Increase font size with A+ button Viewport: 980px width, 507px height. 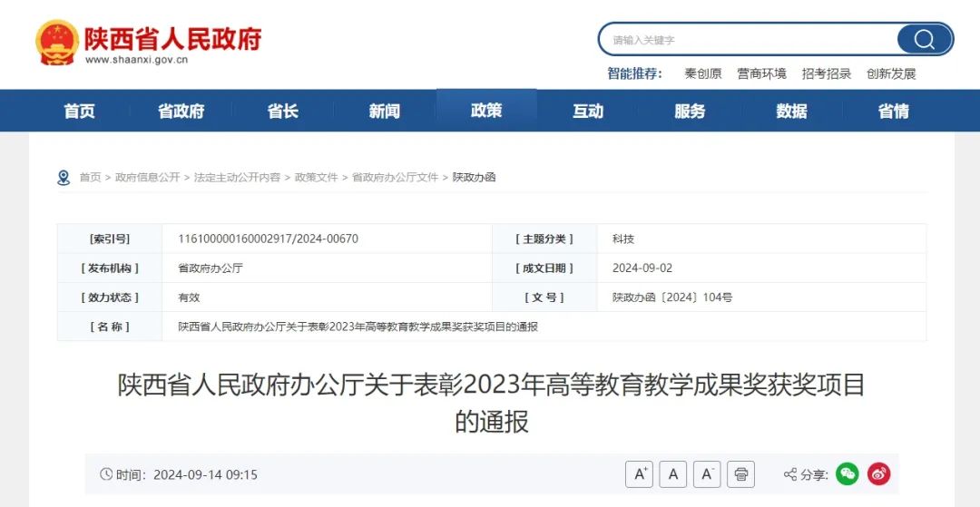click(639, 474)
